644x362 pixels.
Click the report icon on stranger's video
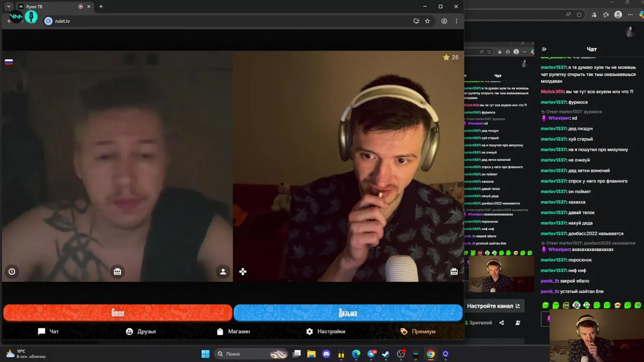(12, 271)
